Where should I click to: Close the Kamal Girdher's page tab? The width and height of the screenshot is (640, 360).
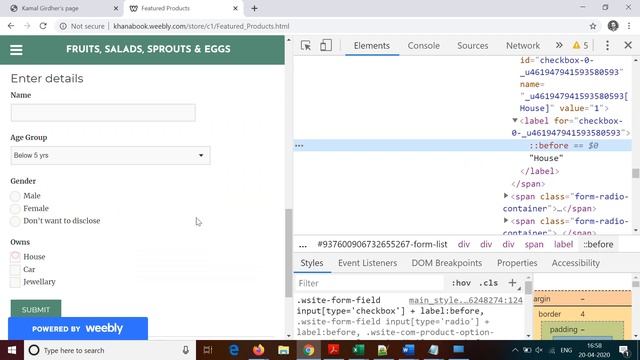click(116, 8)
